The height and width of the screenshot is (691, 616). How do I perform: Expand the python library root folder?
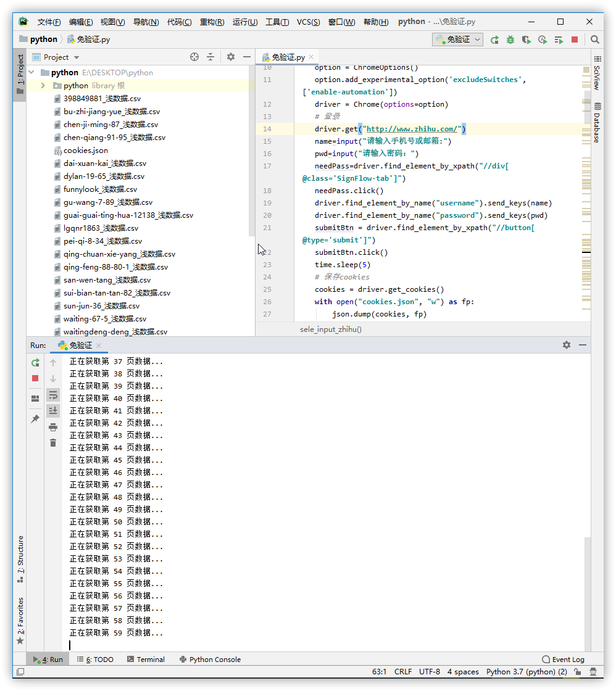(x=43, y=86)
